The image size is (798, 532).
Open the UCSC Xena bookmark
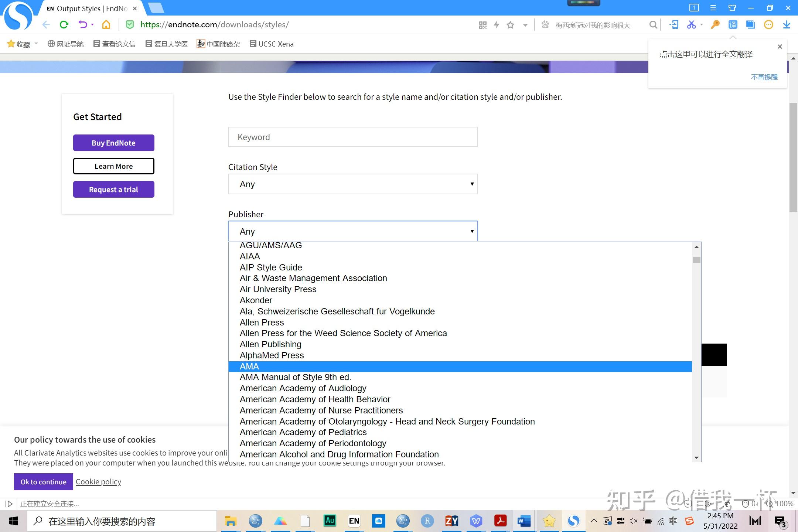click(272, 44)
